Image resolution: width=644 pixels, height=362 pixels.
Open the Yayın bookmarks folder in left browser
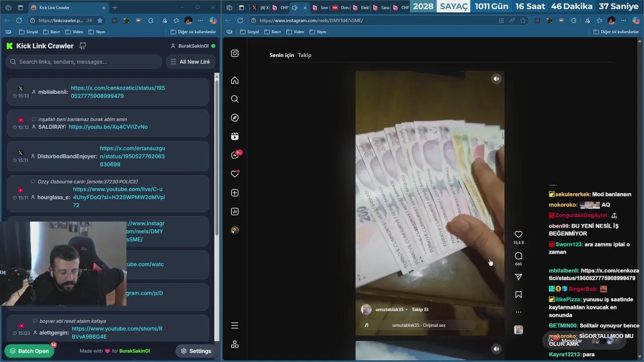pos(97,32)
